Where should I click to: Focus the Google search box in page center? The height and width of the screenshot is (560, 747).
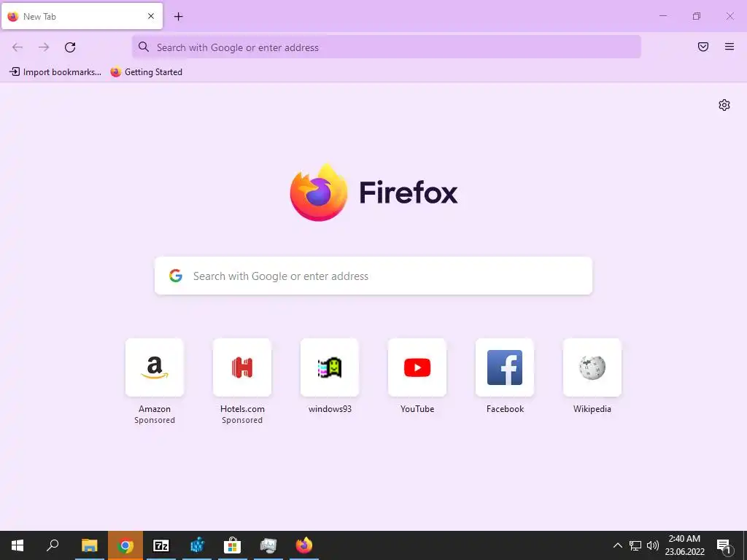tap(373, 276)
